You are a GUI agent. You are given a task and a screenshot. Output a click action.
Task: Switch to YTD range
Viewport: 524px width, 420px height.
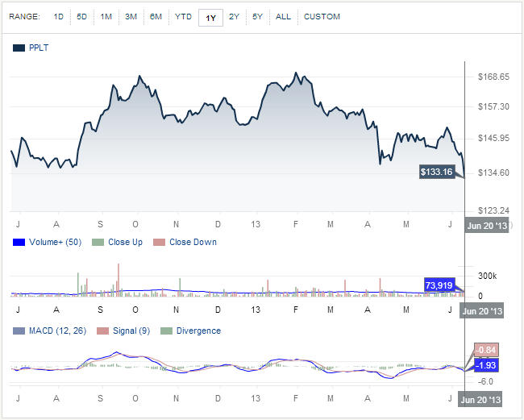point(183,17)
